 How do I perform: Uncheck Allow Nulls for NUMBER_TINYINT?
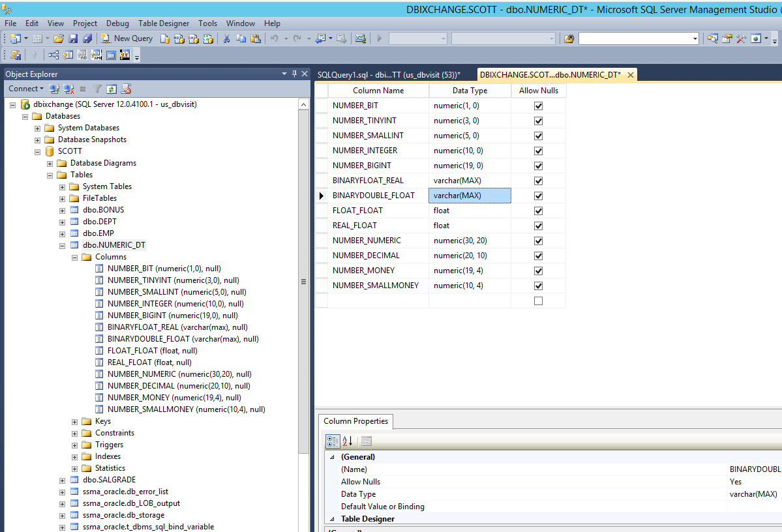[x=538, y=121]
